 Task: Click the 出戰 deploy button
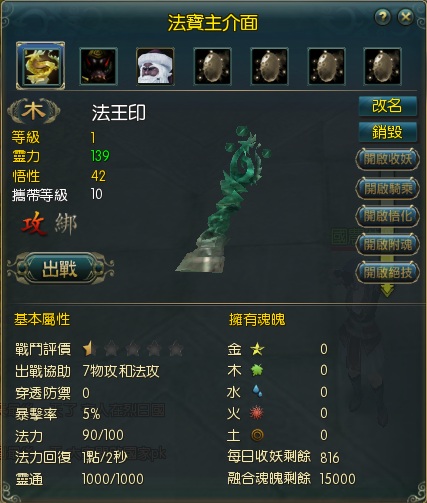60,269
